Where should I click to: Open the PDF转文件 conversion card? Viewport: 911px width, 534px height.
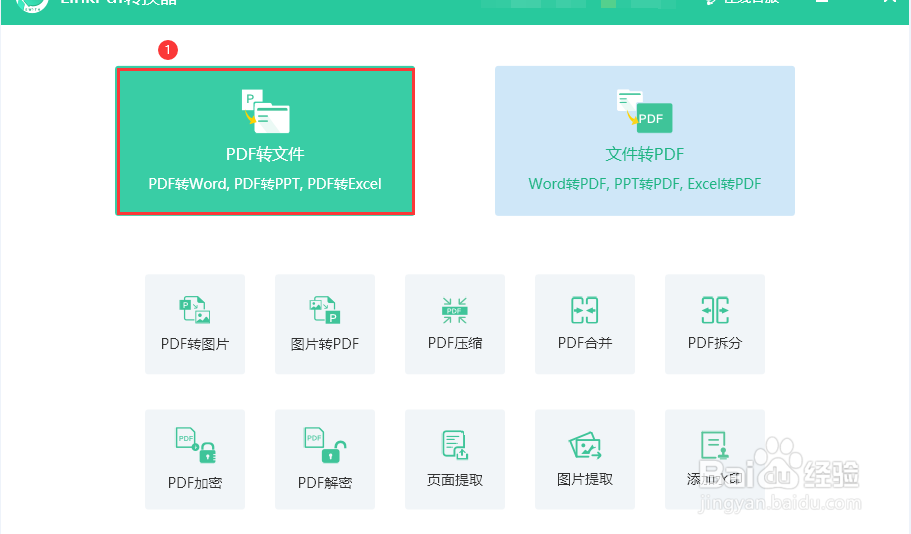pyautogui.click(x=265, y=141)
